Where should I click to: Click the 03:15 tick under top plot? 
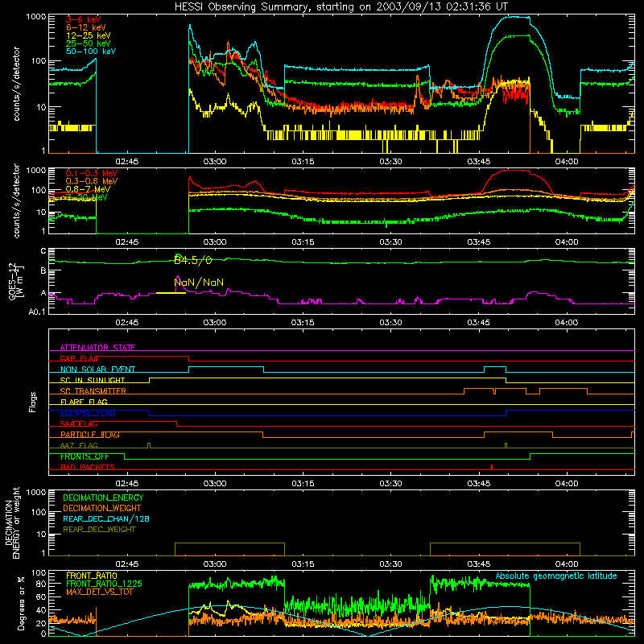pyautogui.click(x=303, y=162)
